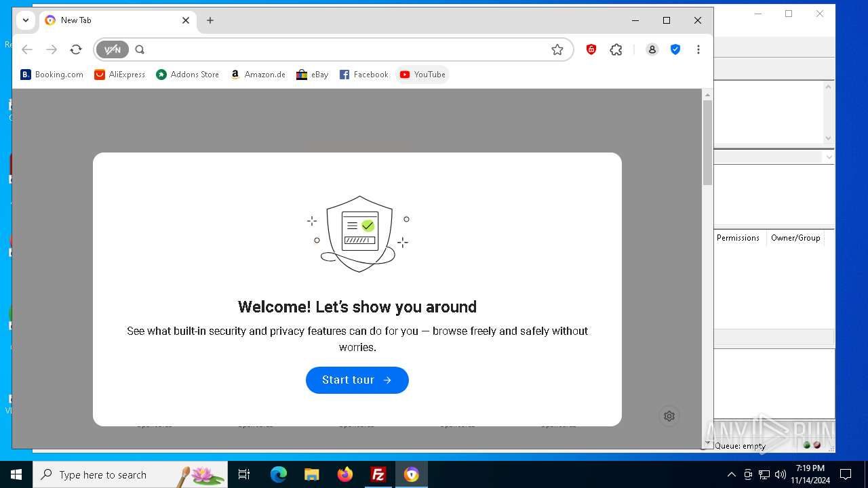The width and height of the screenshot is (868, 488).
Task: Click the browser page vertical scrollbar thumb
Action: click(x=707, y=142)
